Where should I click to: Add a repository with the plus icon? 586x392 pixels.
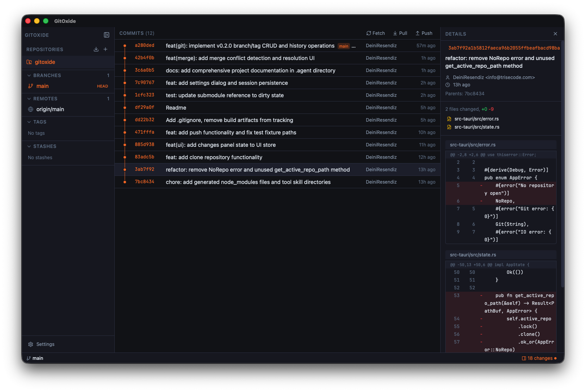pyautogui.click(x=105, y=49)
